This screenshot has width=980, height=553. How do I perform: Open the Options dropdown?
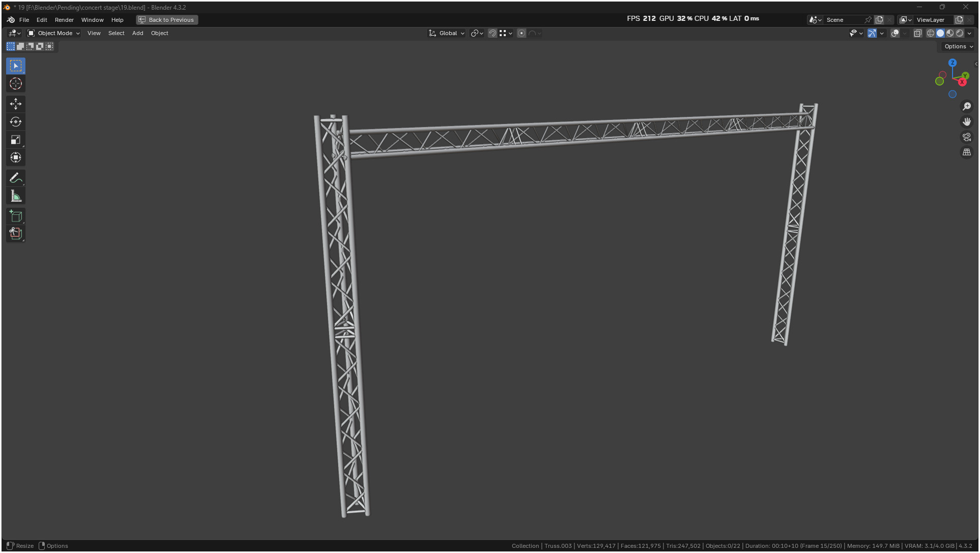[x=958, y=46]
